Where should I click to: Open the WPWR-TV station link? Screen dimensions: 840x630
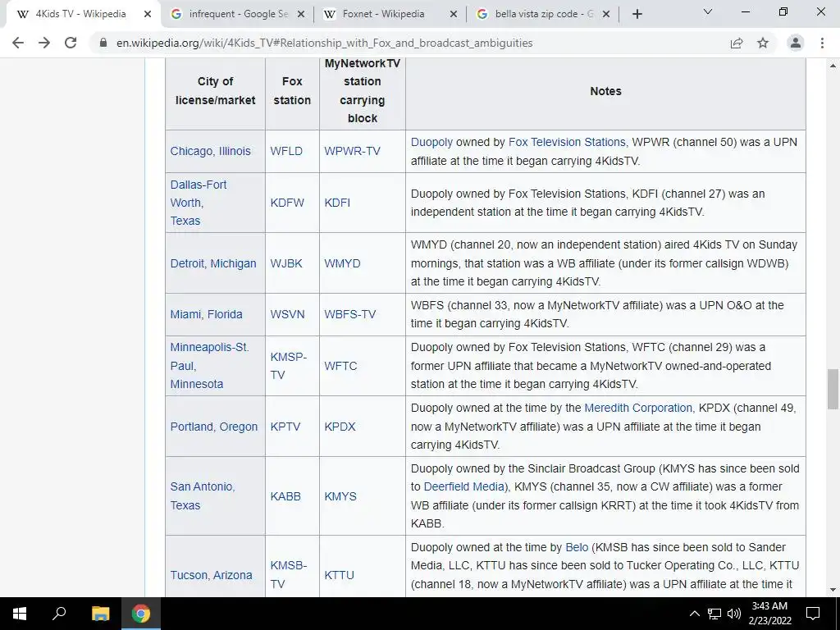[352, 151]
